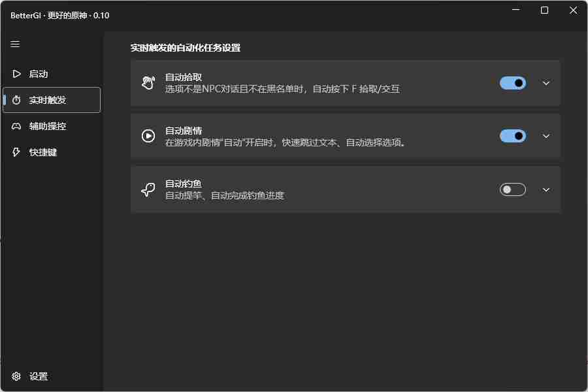Disable the 自动拾取 toggle switch
The width and height of the screenshot is (588, 392).
[x=513, y=83]
